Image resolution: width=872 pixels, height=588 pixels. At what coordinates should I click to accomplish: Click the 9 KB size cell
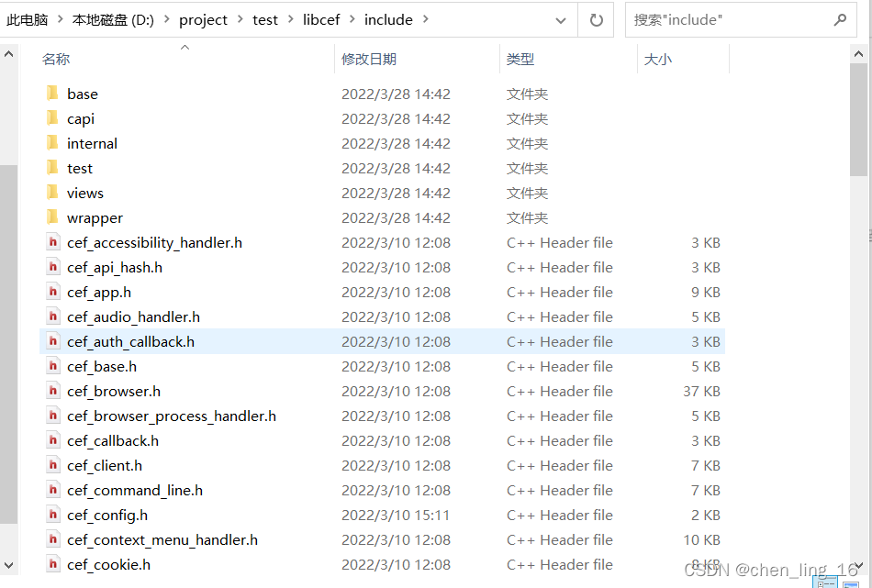coord(705,292)
